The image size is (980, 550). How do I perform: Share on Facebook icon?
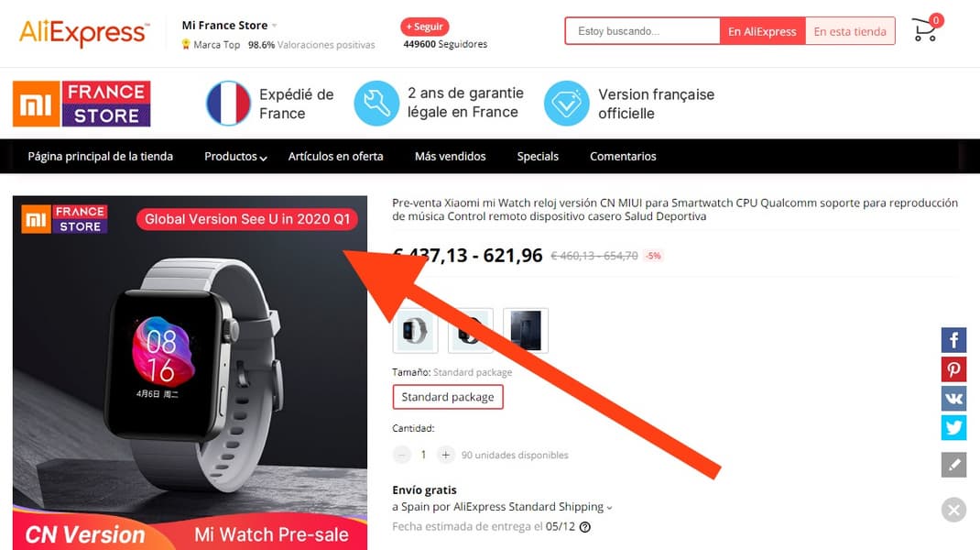(953, 340)
